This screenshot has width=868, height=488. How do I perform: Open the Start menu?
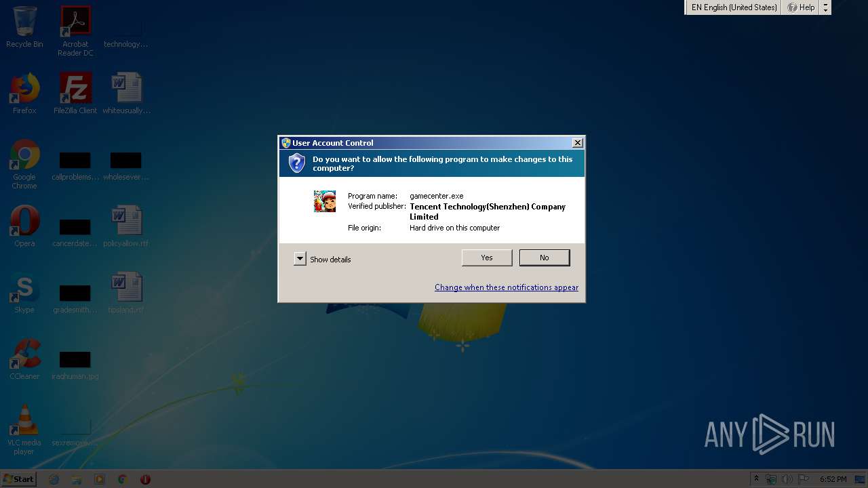18,479
